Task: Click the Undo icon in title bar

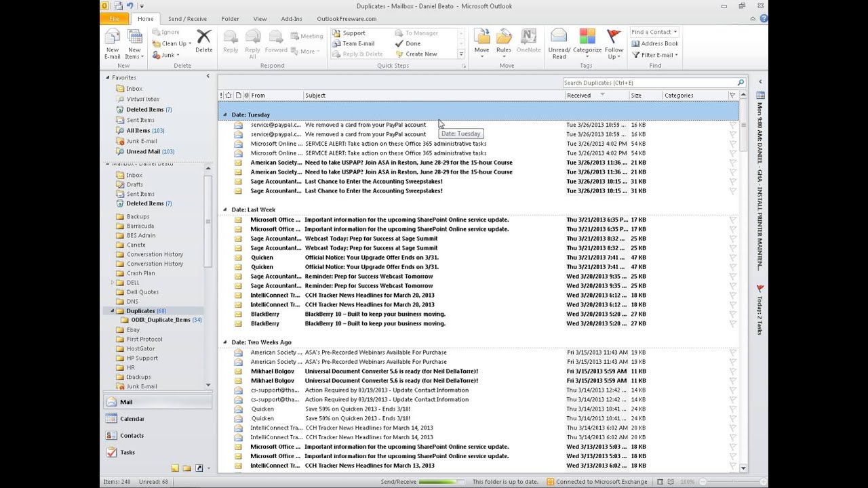Action: (x=130, y=6)
